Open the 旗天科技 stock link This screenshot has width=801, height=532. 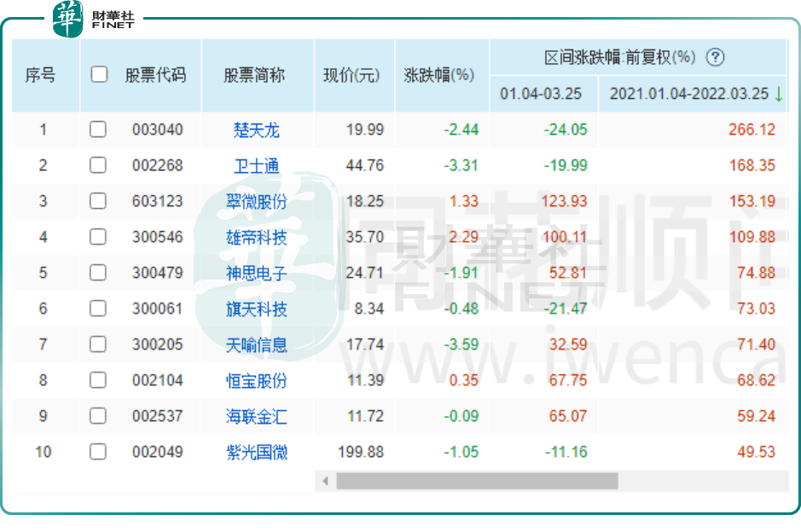point(257,309)
